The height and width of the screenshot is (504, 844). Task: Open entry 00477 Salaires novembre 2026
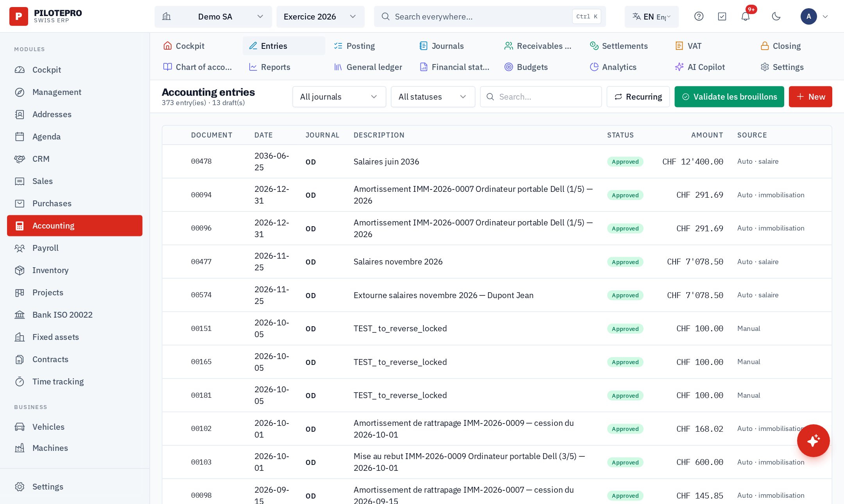point(497,262)
